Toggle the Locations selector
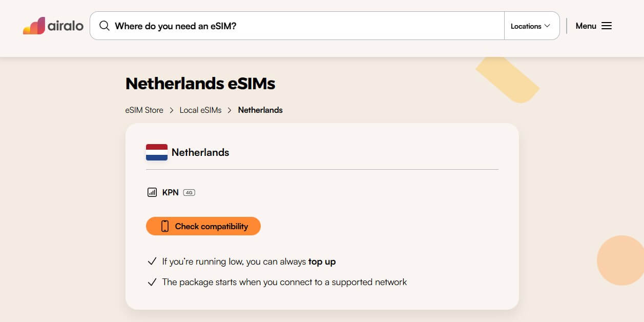644x322 pixels. [531, 26]
